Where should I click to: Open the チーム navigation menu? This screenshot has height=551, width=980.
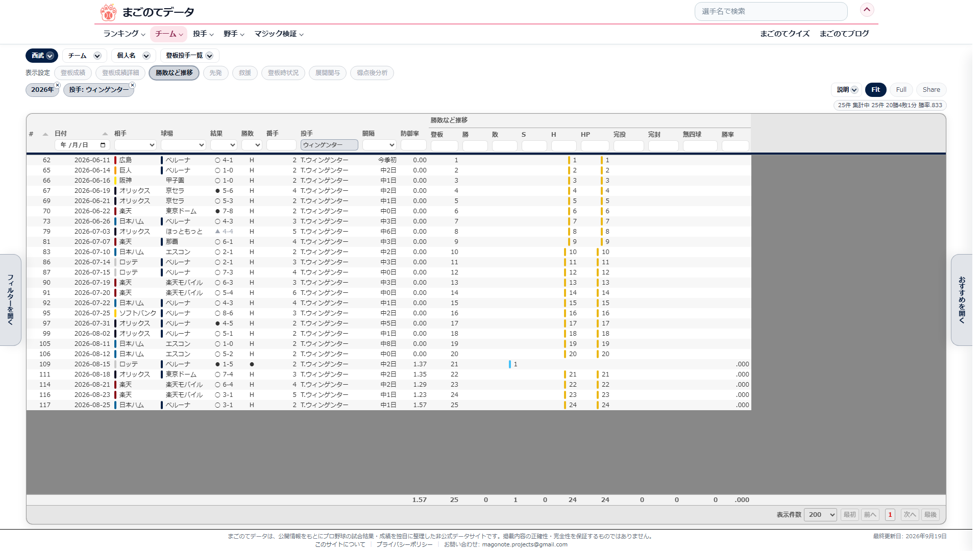click(168, 34)
